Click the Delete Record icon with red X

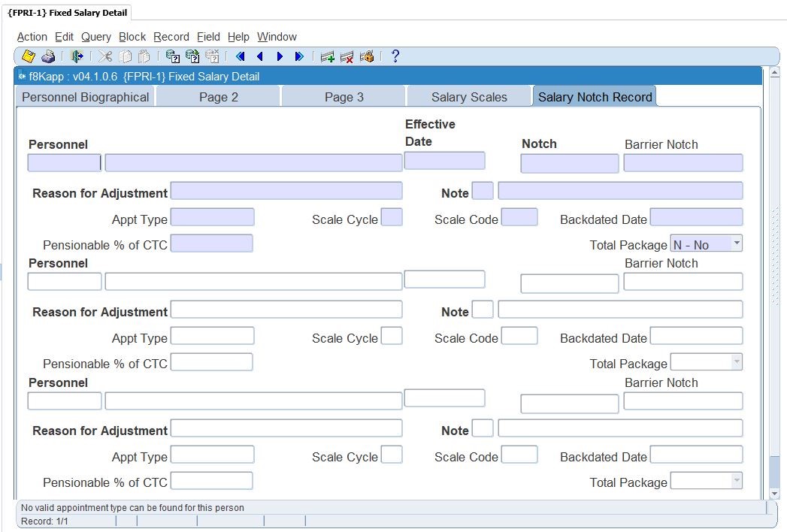pyautogui.click(x=347, y=56)
